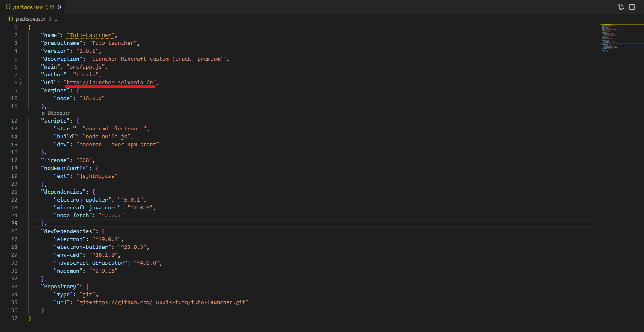The image size is (644, 332).
Task: Click the "node-fetch" dependency key
Action: click(x=73, y=216)
